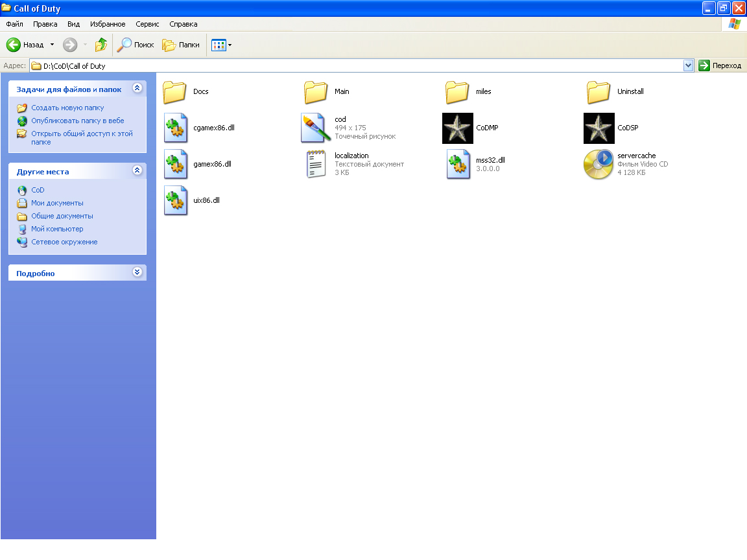Go to CoD link in Другие места
The image size is (747, 560).
click(x=38, y=191)
